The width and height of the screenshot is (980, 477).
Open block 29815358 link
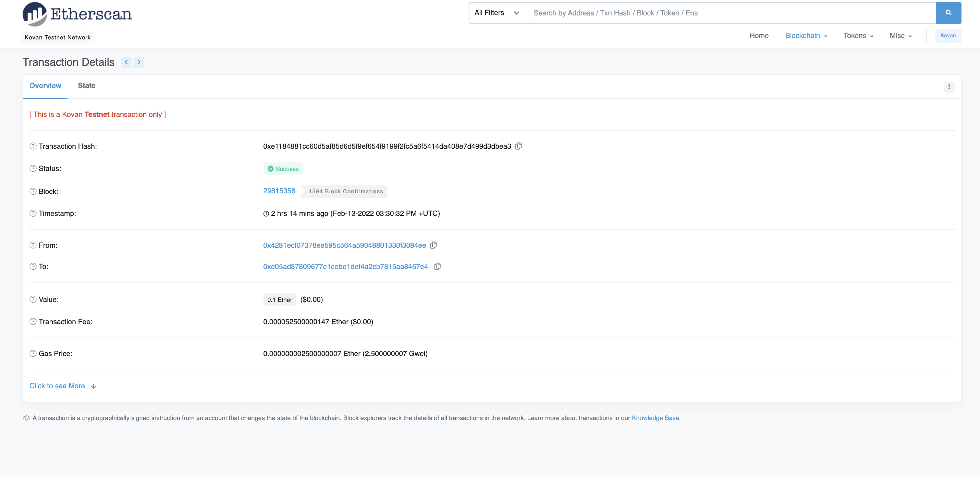click(279, 191)
